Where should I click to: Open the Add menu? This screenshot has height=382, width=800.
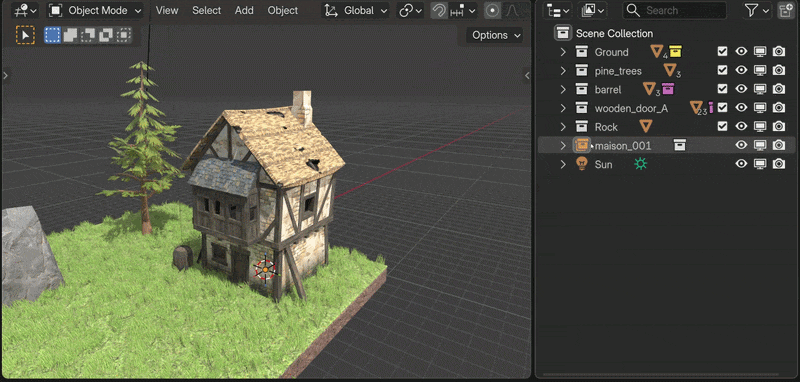(244, 10)
